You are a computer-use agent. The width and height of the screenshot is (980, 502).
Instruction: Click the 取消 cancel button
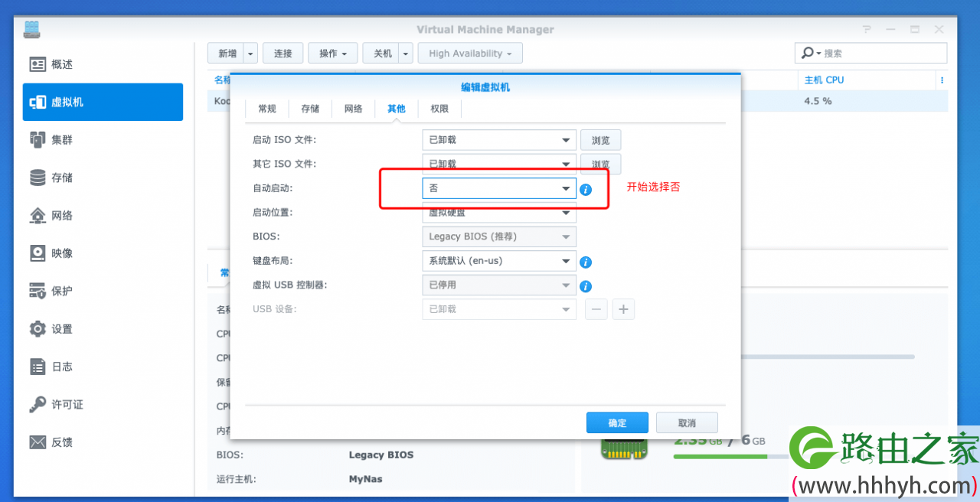687,422
